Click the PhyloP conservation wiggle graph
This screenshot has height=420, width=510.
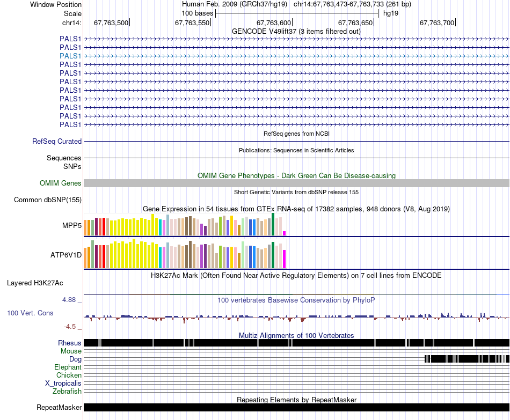tap(297, 317)
